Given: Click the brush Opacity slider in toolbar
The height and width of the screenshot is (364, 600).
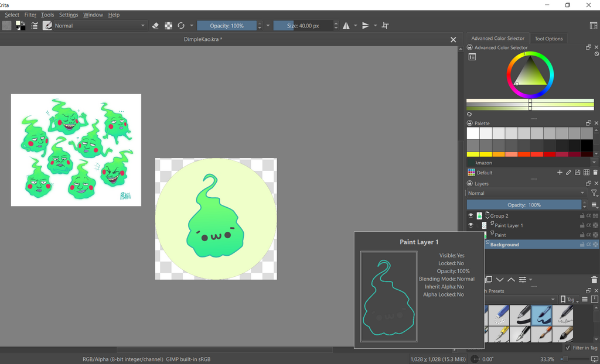Looking at the screenshot, I should (x=227, y=26).
